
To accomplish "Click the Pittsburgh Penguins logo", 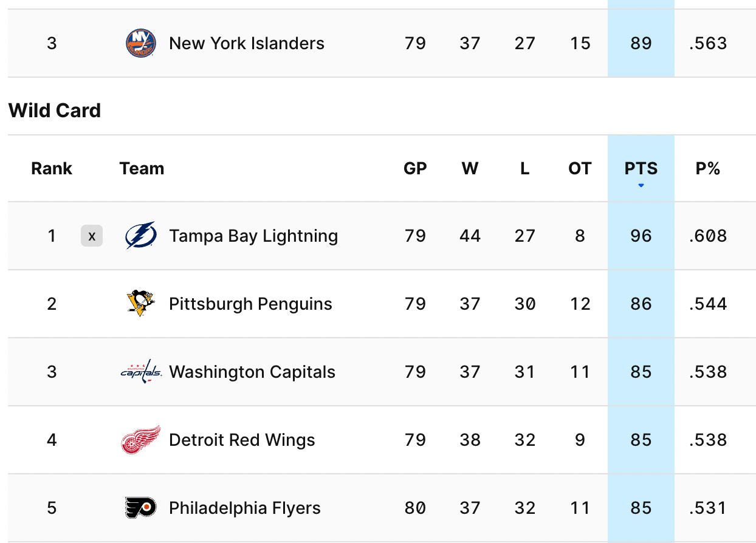I will tap(140, 304).
